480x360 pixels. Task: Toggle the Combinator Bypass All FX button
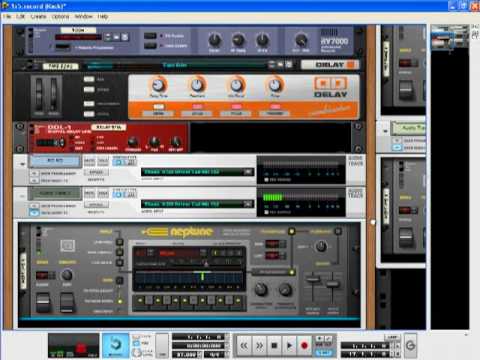pyautogui.click(x=89, y=89)
